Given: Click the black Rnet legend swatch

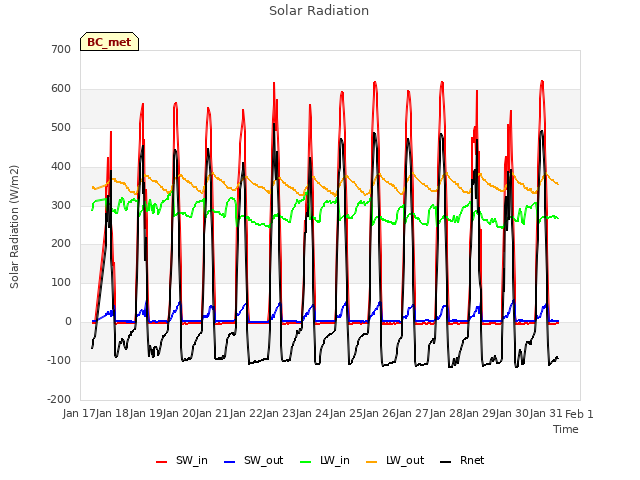Looking at the screenshot, I should [446, 462].
